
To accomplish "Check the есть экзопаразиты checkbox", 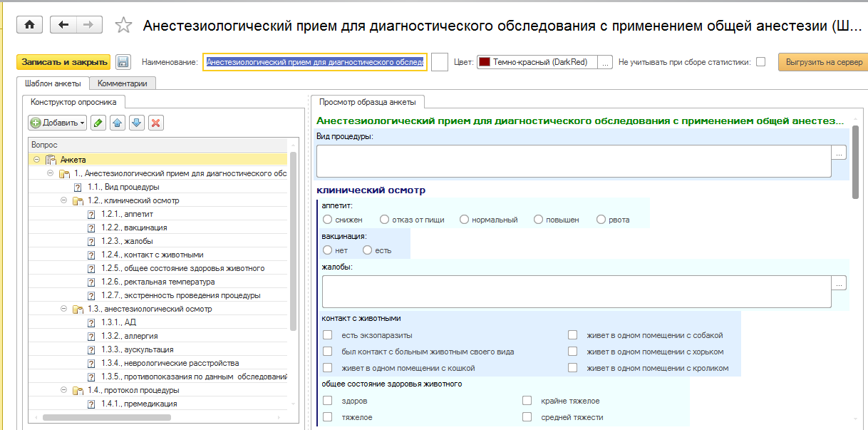I will 328,335.
